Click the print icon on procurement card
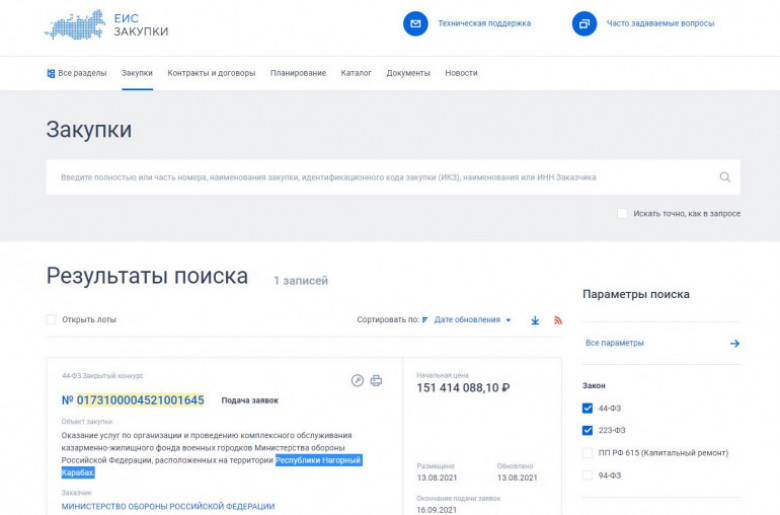 pyautogui.click(x=377, y=380)
